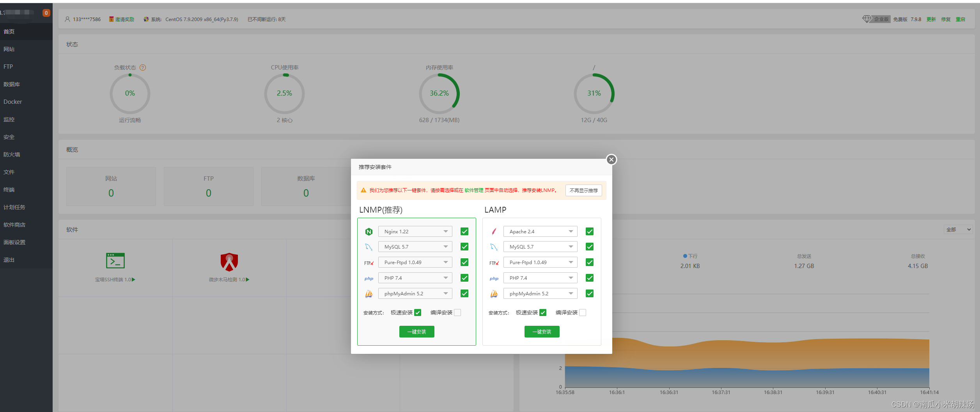
Task: Click LAMP 一键安装 button
Action: coord(542,332)
